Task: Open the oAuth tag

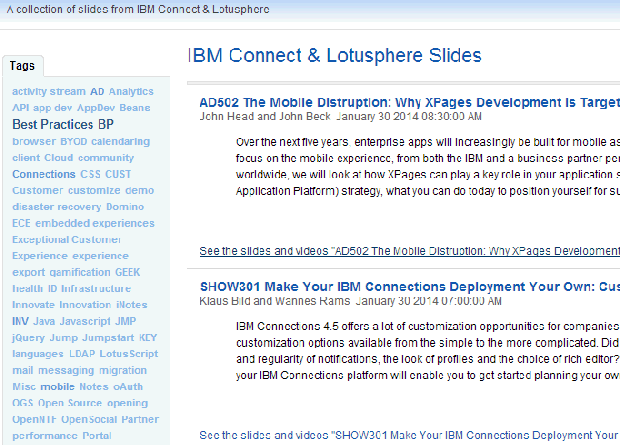Action: pyautogui.click(x=128, y=386)
